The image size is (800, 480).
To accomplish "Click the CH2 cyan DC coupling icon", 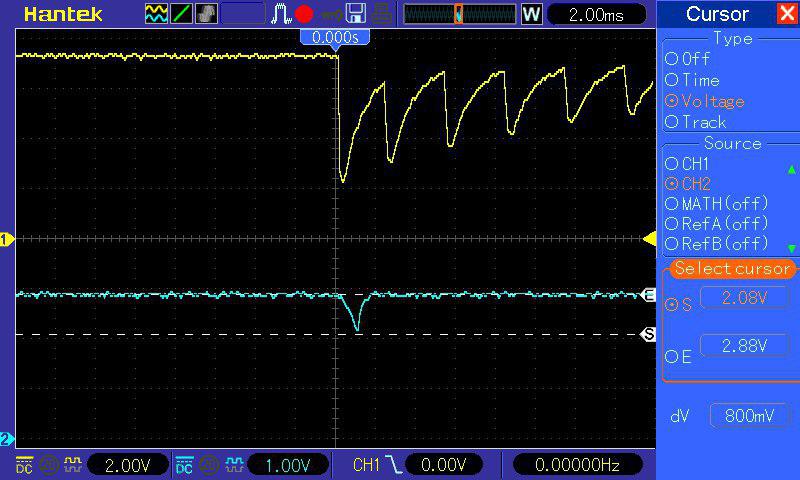I will click(184, 465).
